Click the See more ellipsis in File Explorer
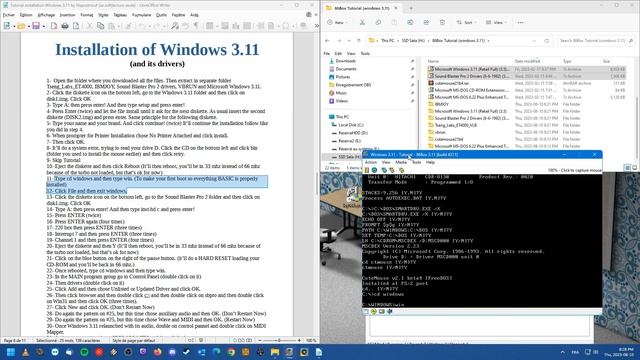640x360 pixels. click(520, 22)
